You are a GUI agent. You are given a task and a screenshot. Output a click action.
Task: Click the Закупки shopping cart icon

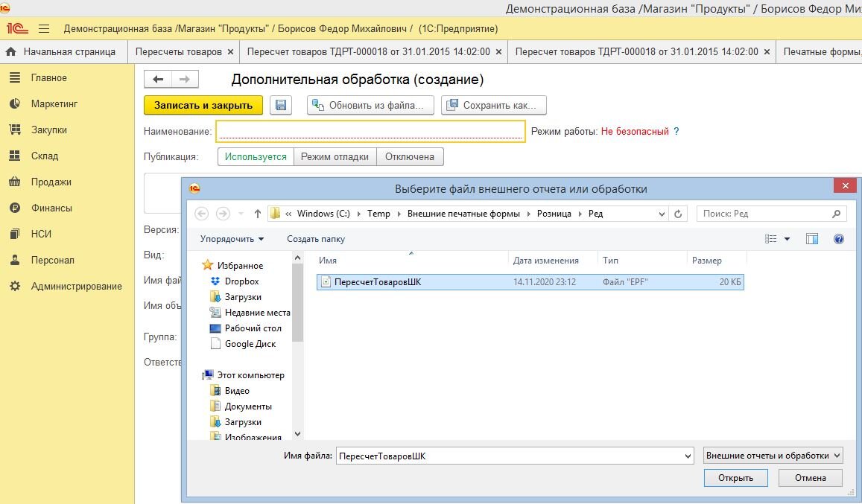click(x=15, y=130)
